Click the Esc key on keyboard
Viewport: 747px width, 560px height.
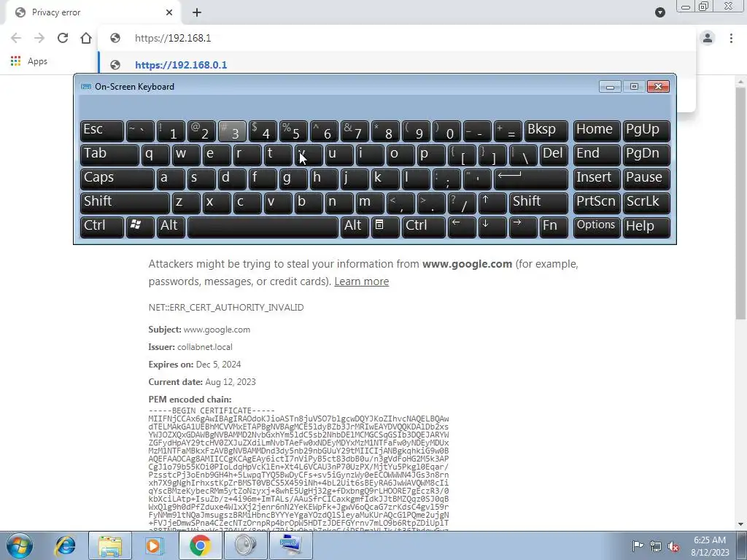pyautogui.click(x=102, y=131)
